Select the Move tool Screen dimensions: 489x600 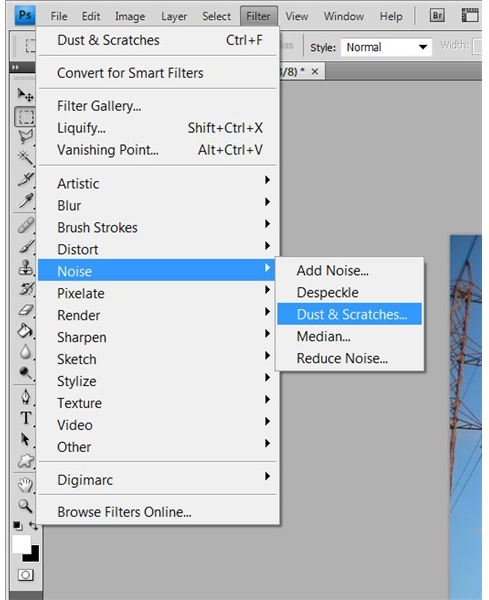[x=25, y=95]
